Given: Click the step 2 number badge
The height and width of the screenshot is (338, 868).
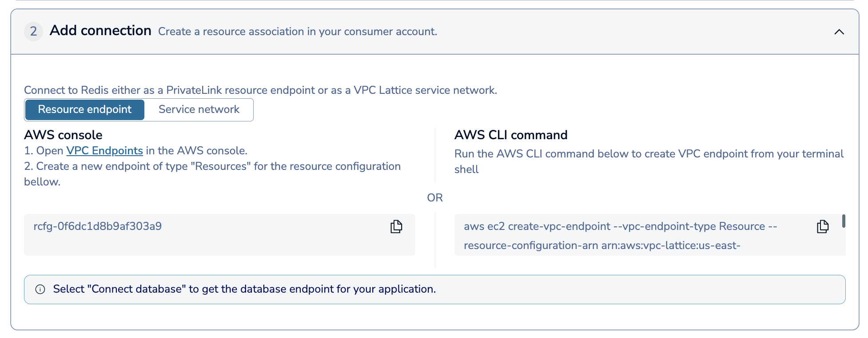Looking at the screenshot, I should pyautogui.click(x=33, y=32).
